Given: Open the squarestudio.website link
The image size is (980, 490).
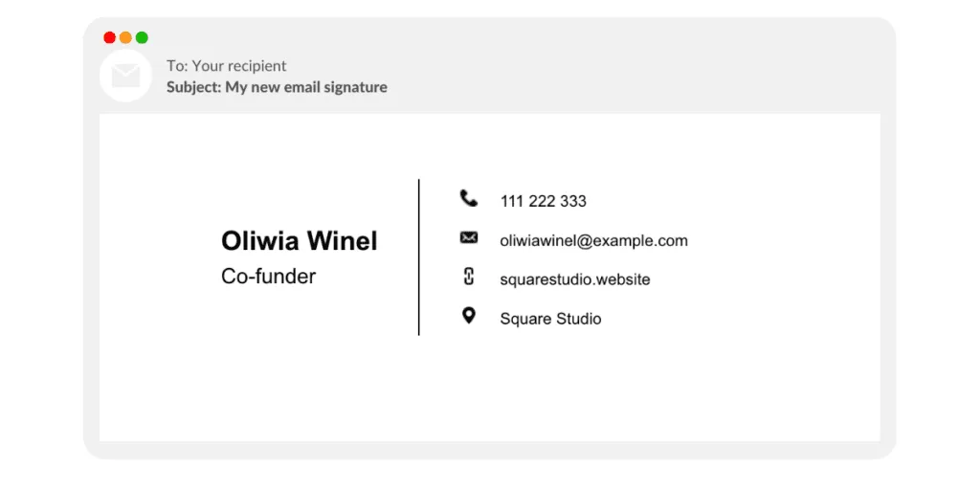Looking at the screenshot, I should [x=574, y=280].
